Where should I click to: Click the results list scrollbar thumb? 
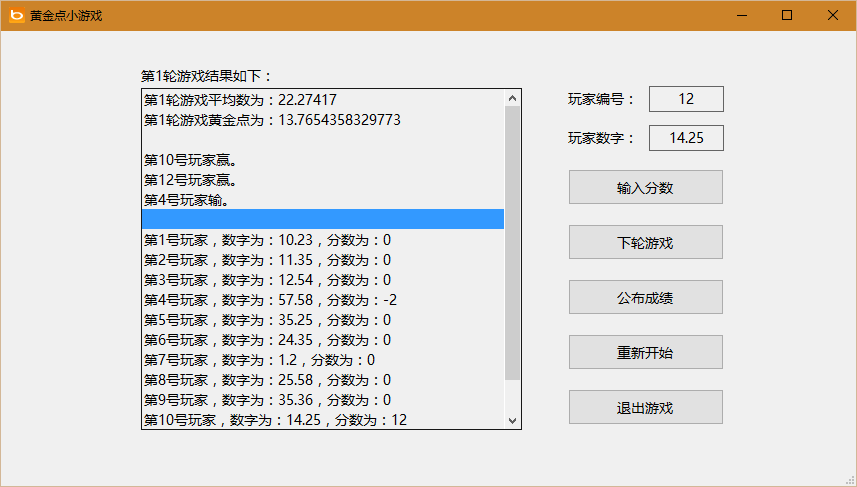pyautogui.click(x=512, y=243)
